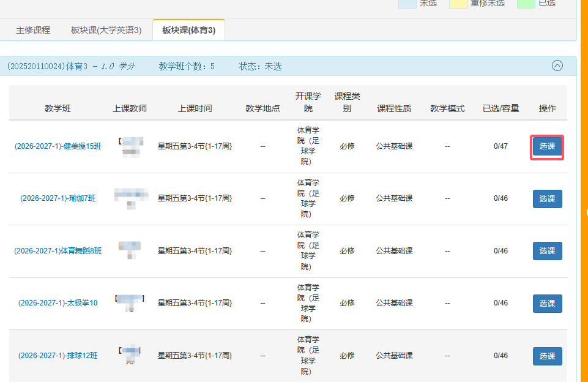Click 选课 for 健美操15班
The height and width of the screenshot is (382, 588).
547,146
